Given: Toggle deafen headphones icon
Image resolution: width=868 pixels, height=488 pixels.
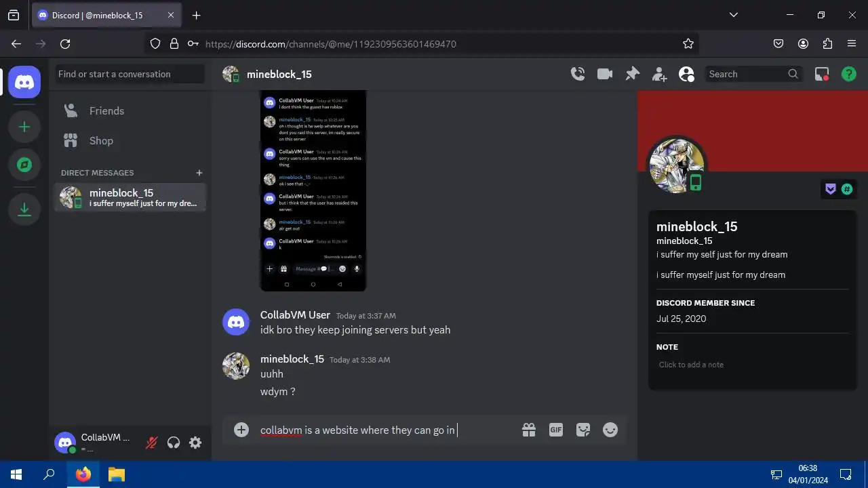Looking at the screenshot, I should click(174, 443).
